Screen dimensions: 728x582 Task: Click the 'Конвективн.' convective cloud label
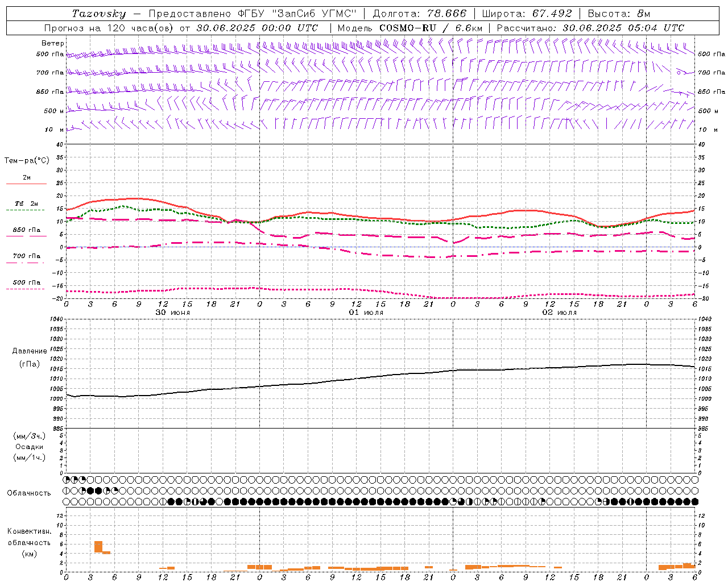[x=29, y=531]
